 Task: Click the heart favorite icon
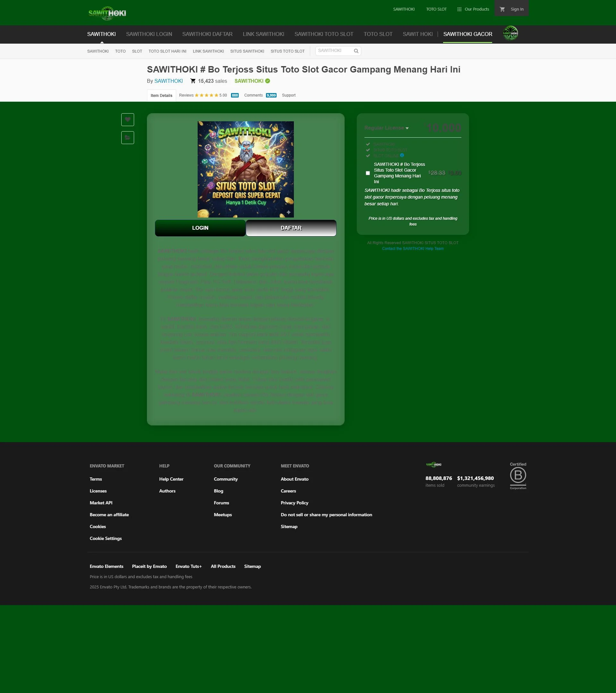(127, 119)
